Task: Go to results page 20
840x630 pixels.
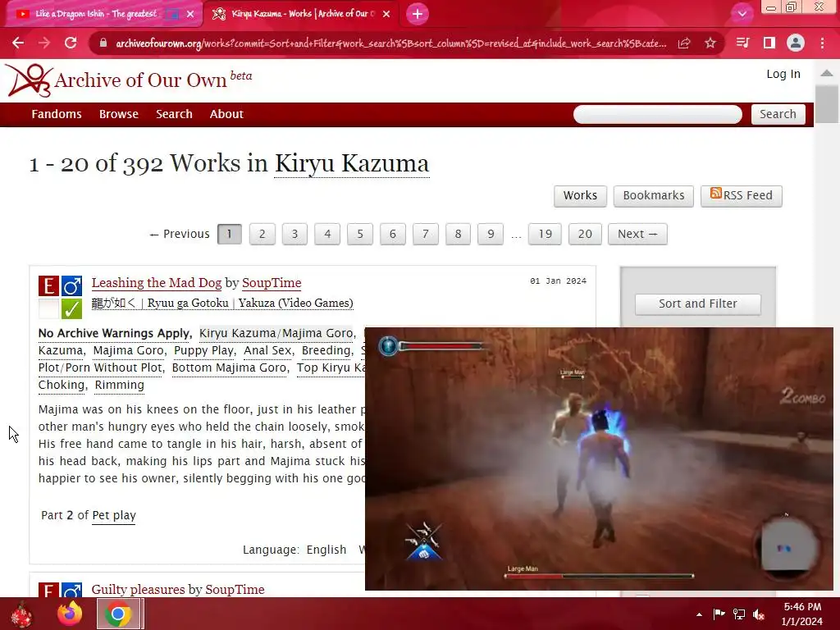Action: pos(585,234)
